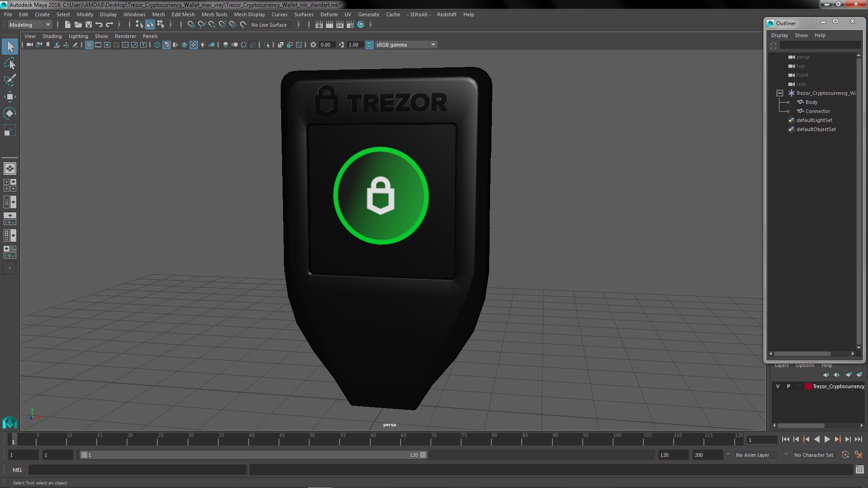Screen dimensions: 868x488
Task: Play animation forwards
Action: point(827,439)
